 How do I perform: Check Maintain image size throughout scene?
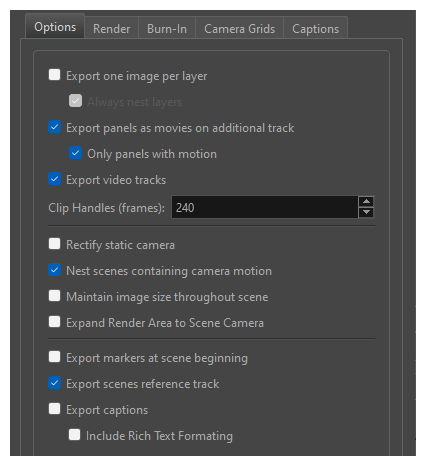click(x=54, y=296)
